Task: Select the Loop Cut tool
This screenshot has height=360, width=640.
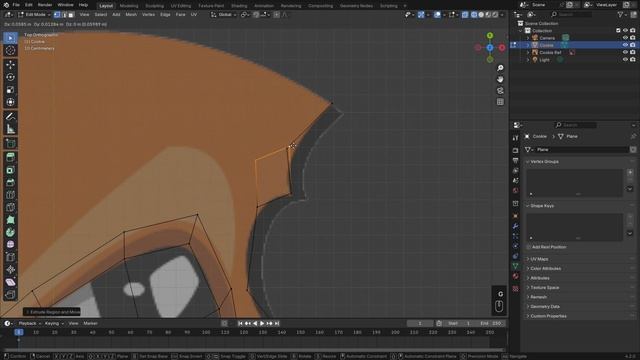Action: (10, 195)
